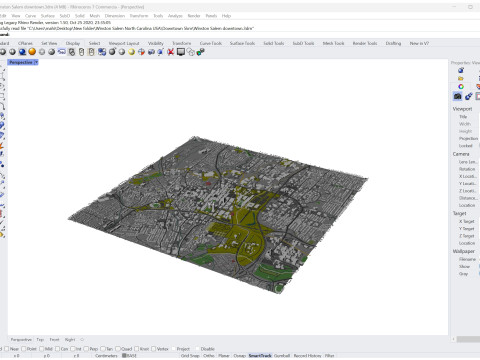Open the Panels menu

211,16
